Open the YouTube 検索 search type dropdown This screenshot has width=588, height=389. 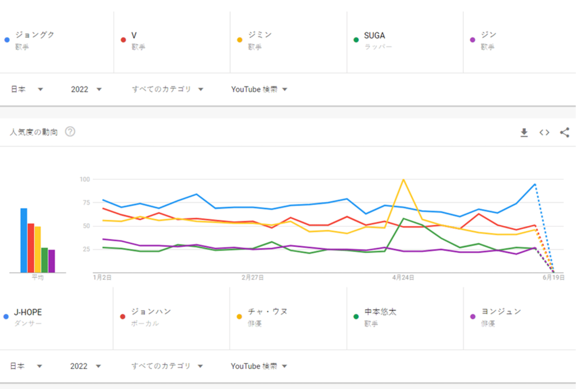(x=259, y=89)
